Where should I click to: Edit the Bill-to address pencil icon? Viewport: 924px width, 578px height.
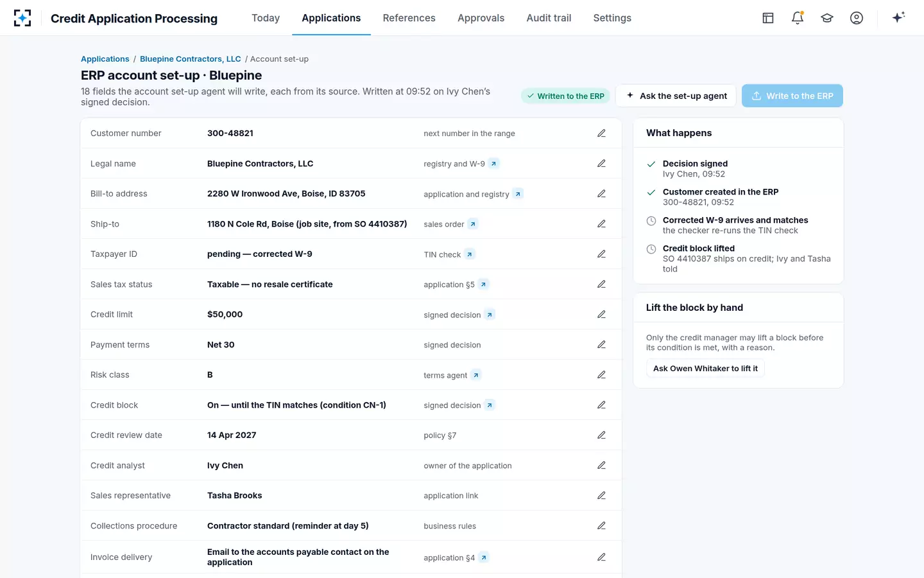click(601, 193)
